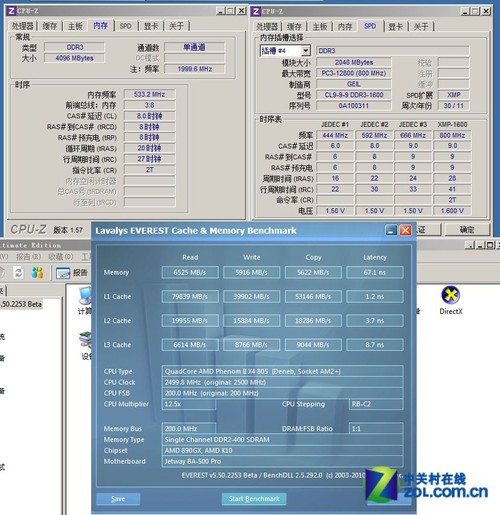Click the PC3-12800 (800 MHz) bandwidth field
Image resolution: width=500 pixels, height=515 pixels.
(354, 73)
